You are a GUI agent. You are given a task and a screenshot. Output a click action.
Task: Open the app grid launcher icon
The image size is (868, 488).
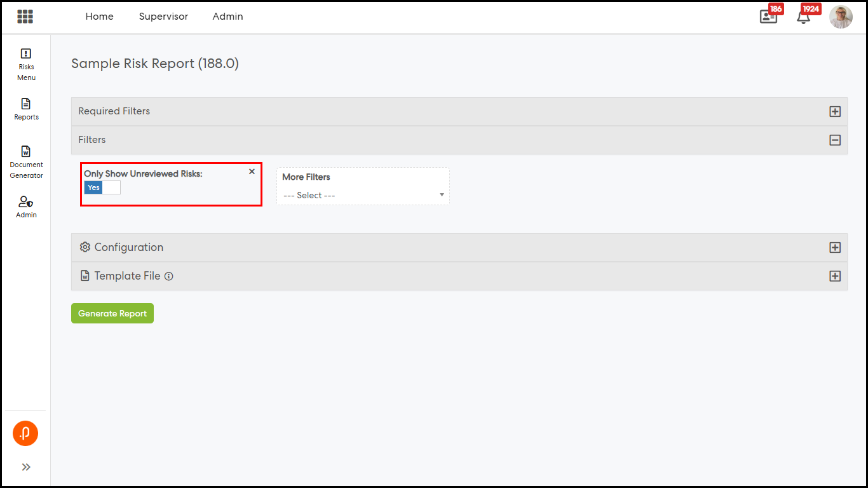[x=25, y=17]
